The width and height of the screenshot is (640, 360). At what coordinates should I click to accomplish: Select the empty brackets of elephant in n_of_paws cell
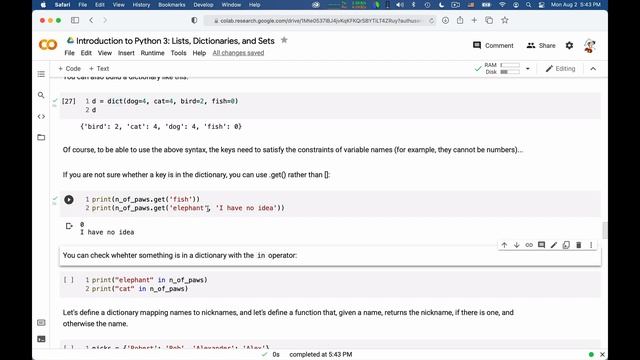click(x=69, y=280)
